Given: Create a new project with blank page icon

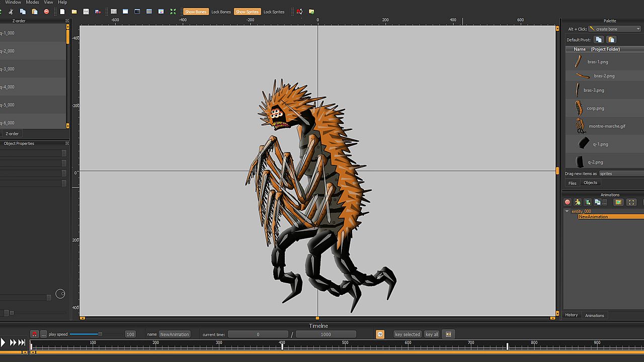Looking at the screenshot, I should pyautogui.click(x=62, y=12).
